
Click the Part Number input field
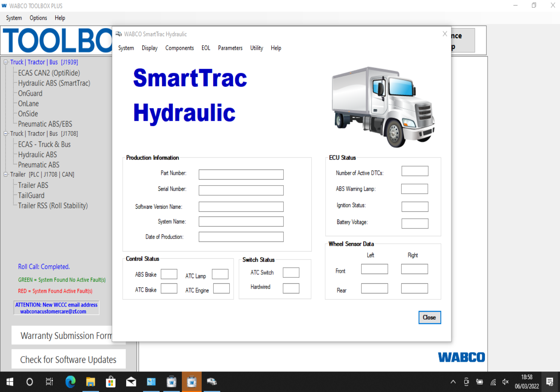(241, 174)
